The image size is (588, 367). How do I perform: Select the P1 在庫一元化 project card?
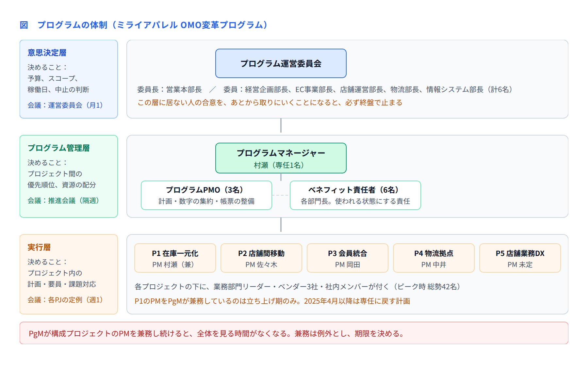click(175, 258)
